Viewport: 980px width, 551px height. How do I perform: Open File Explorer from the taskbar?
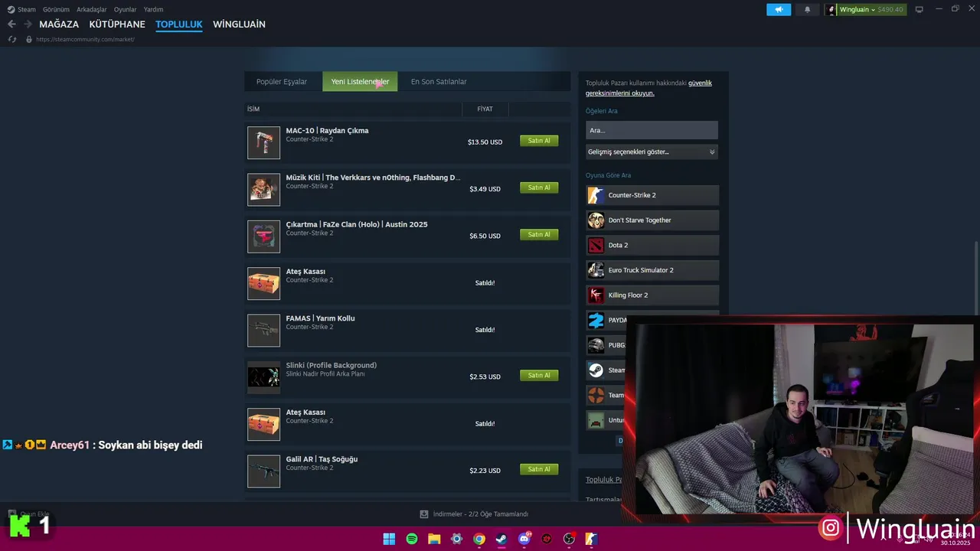[x=434, y=539]
